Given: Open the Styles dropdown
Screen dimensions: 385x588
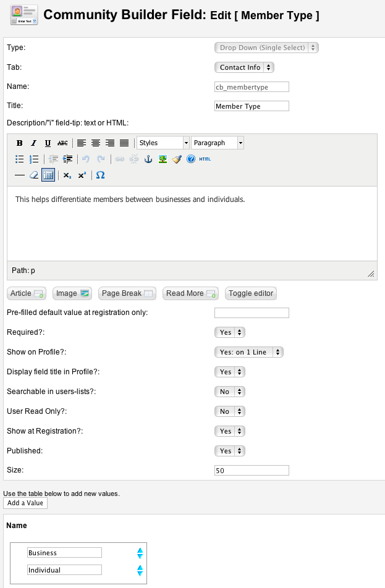Looking at the screenshot, I should pyautogui.click(x=163, y=143).
